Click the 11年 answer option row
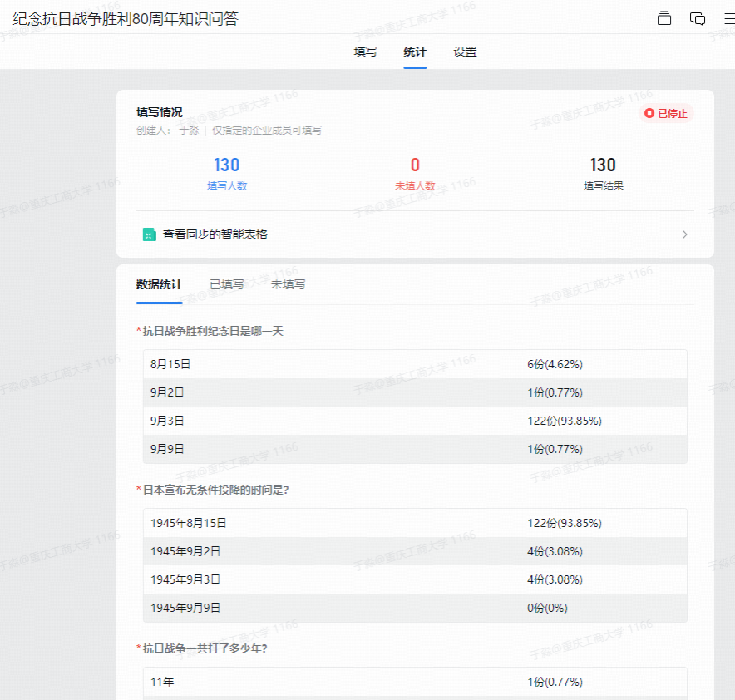 click(x=415, y=682)
